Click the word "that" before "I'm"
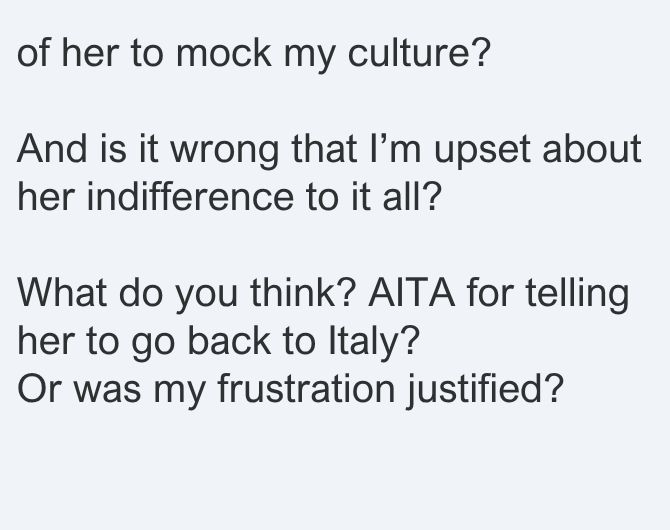This screenshot has width=670, height=530. click(324, 148)
